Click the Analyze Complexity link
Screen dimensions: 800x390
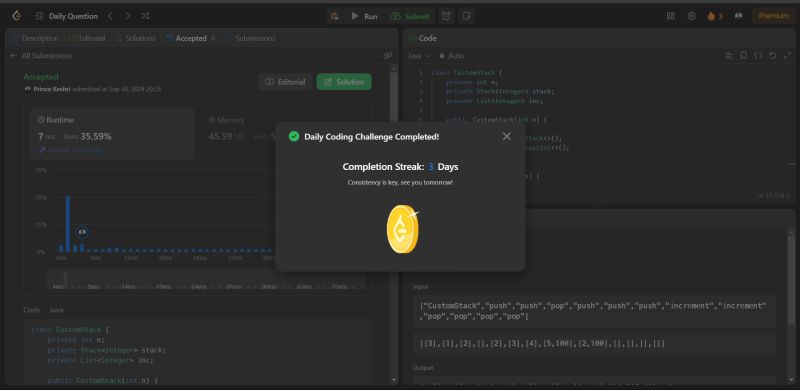click(x=70, y=150)
